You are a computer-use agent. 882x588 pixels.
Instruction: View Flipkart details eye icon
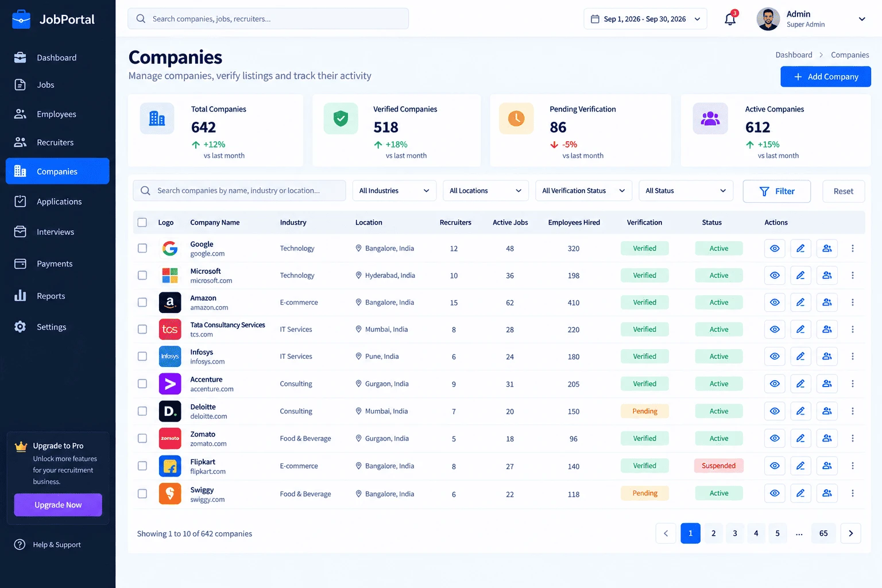coord(775,466)
